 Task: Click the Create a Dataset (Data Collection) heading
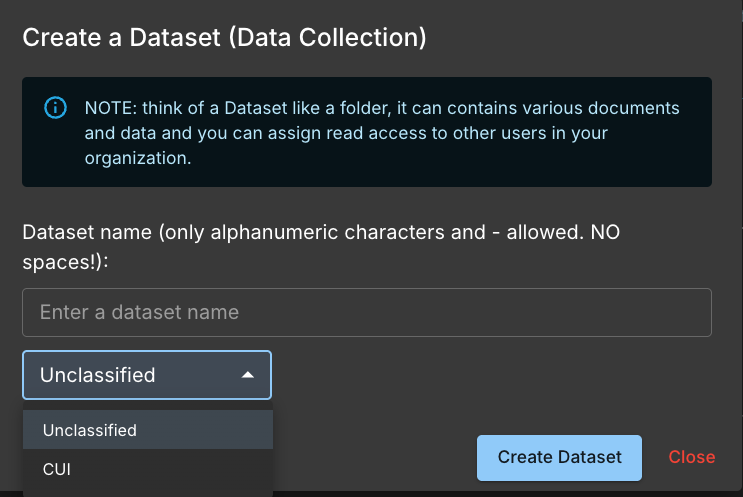(x=224, y=37)
